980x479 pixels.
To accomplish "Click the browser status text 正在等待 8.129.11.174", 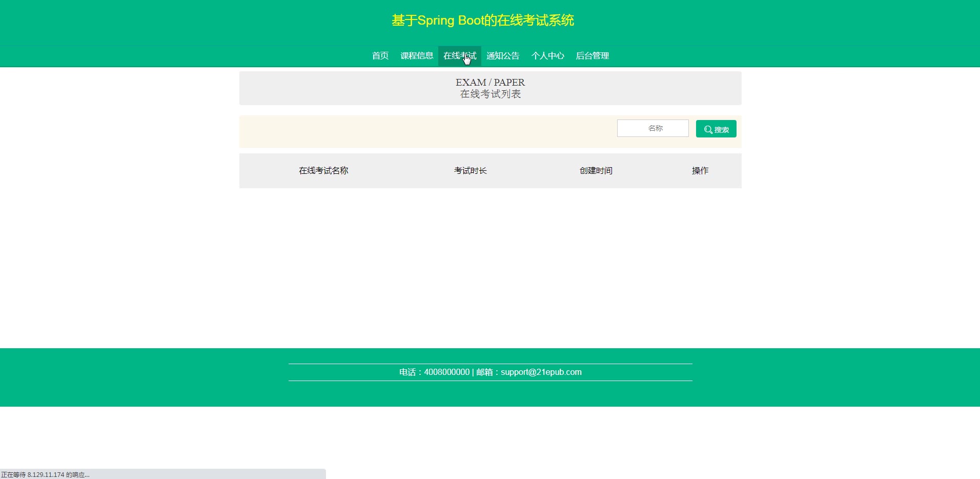I will point(45,475).
